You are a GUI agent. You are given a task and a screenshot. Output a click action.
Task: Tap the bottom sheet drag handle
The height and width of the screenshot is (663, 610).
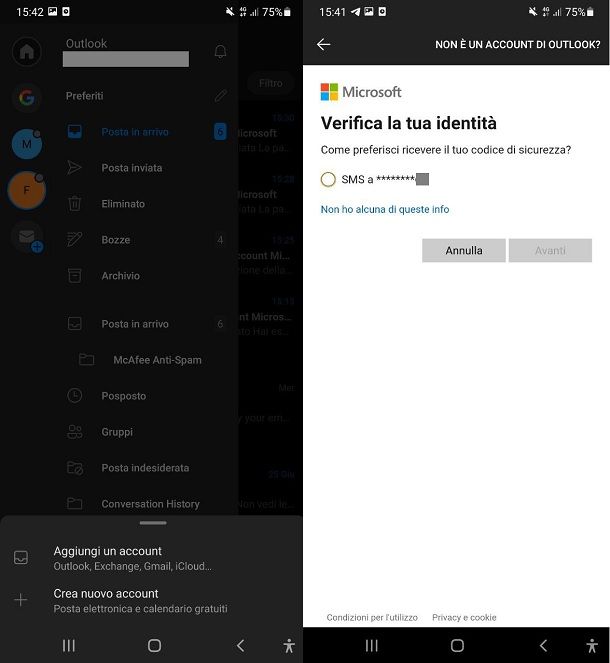(x=153, y=523)
